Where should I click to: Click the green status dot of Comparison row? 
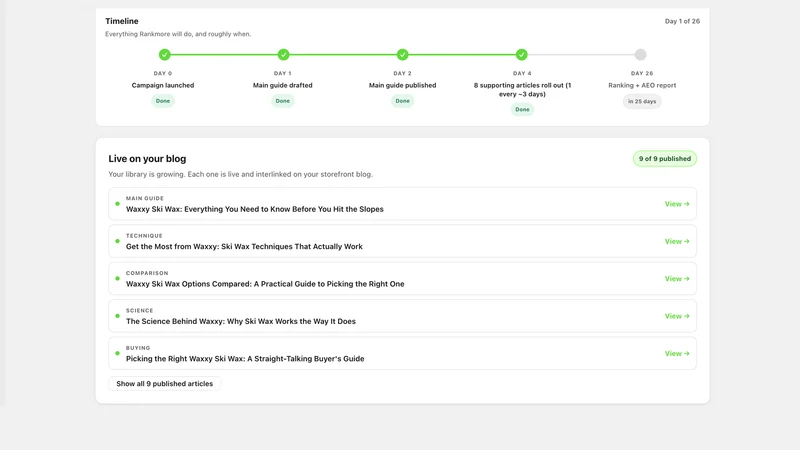(117, 279)
